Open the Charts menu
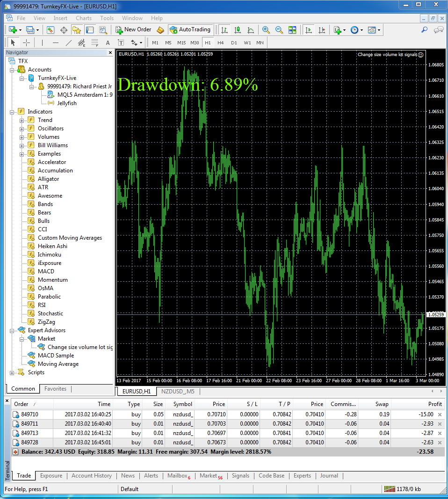448x499 pixels. 84,18
